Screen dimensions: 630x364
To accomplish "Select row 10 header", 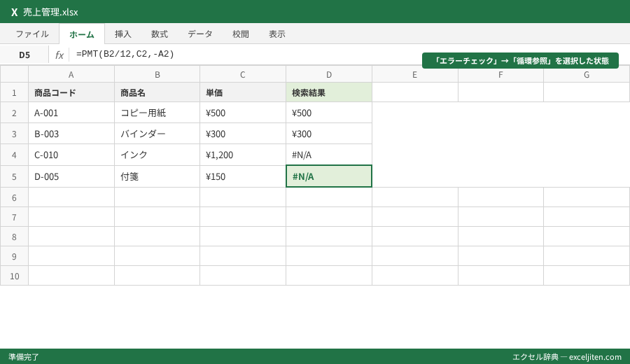I will point(14,276).
